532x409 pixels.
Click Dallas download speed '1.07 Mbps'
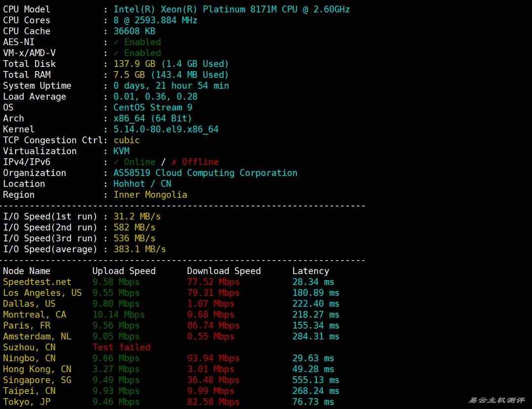coord(211,304)
